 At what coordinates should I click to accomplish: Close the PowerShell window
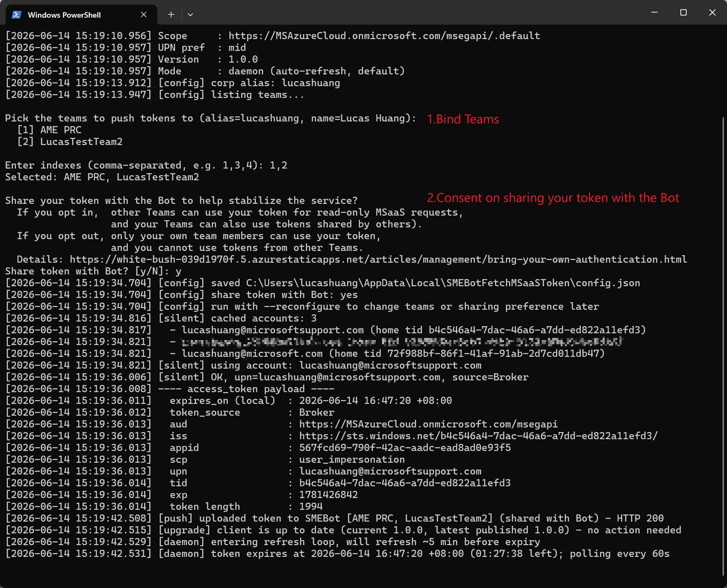click(712, 13)
